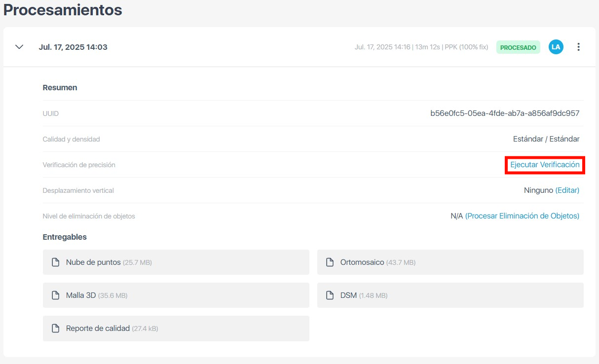Open the Malla 3D deliverable label
The image size is (599, 364).
81,295
